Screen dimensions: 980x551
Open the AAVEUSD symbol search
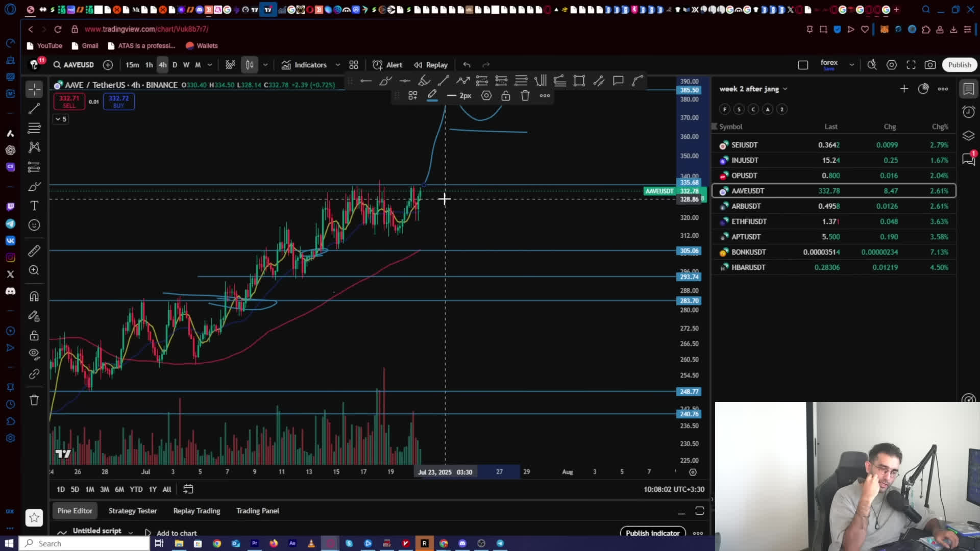click(x=74, y=65)
